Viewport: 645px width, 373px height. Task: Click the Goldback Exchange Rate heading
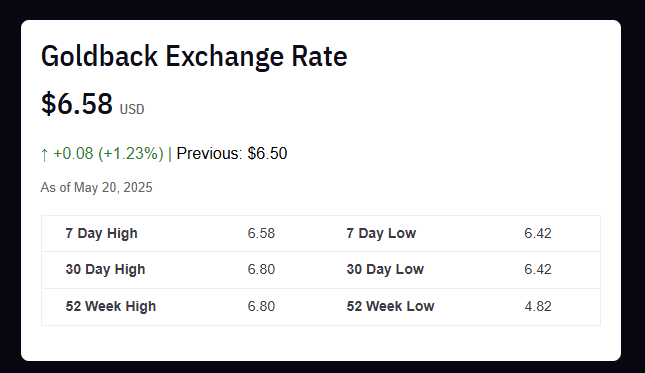click(x=194, y=57)
